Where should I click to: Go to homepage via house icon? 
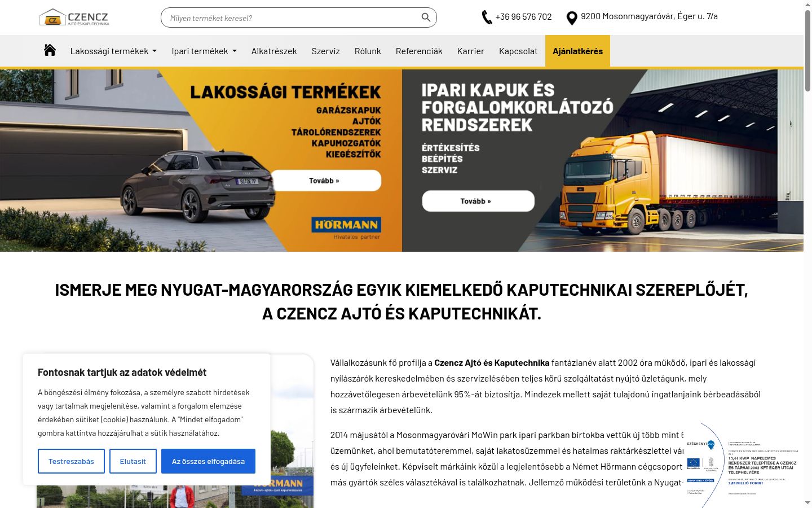(x=50, y=50)
